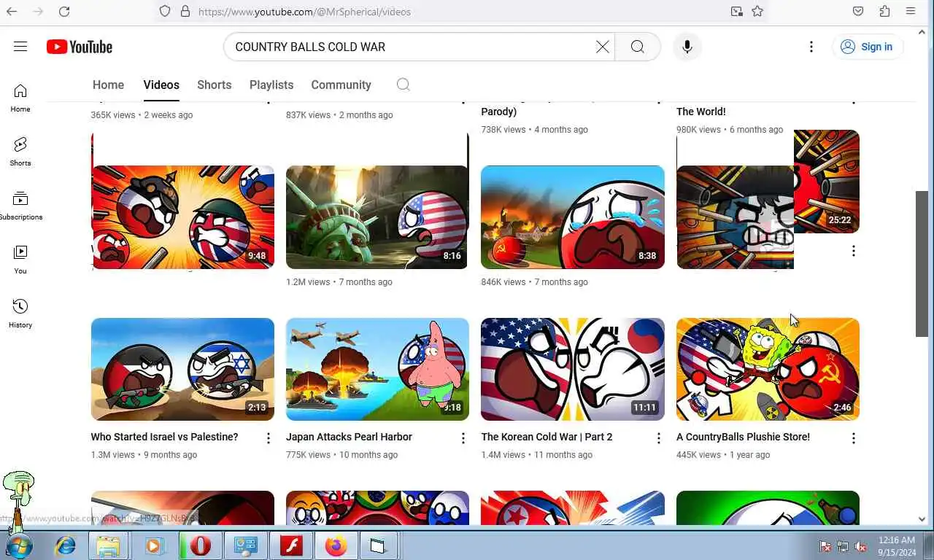Reload the page in the browser
The width and height of the screenshot is (934, 560).
[x=64, y=12]
